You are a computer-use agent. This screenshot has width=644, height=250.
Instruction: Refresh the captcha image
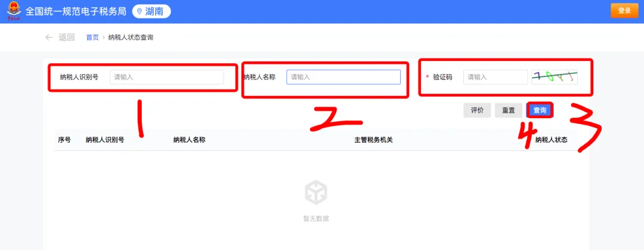[555, 77]
